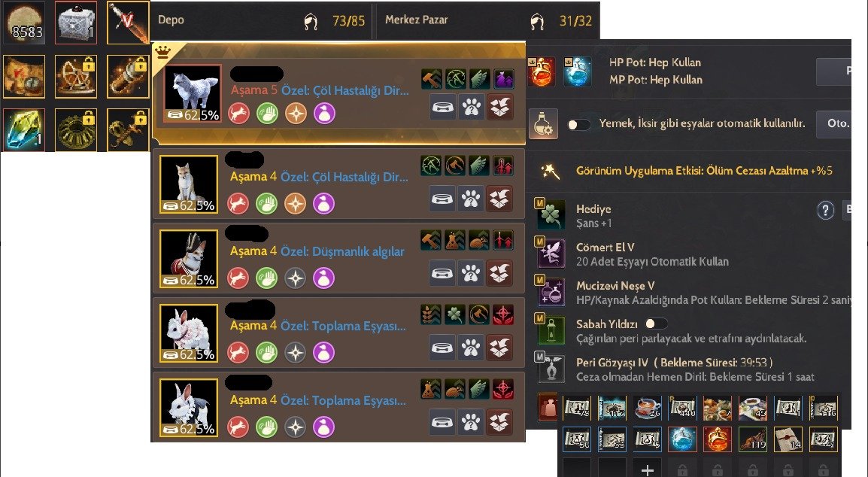This screenshot has width=868, height=477.
Task: Select the red HP potion icon
Action: coord(541,71)
